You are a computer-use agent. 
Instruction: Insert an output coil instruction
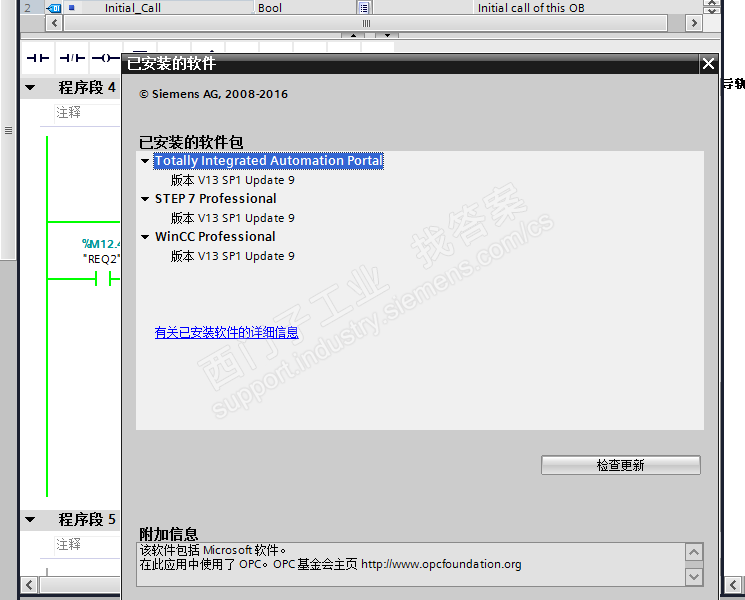pyautogui.click(x=105, y=58)
